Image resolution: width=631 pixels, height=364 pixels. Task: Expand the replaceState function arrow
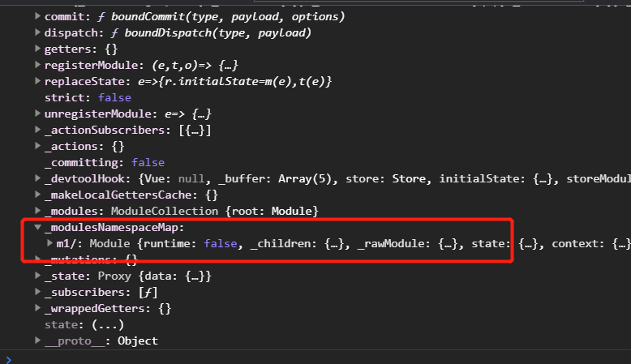38,81
